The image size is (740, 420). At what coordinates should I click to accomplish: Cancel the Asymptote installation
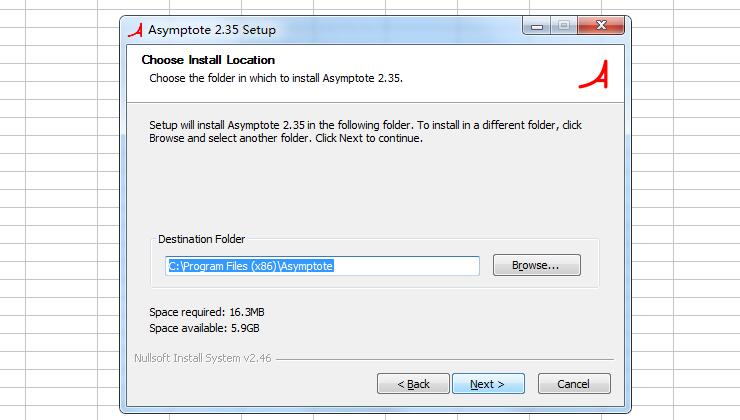573,384
